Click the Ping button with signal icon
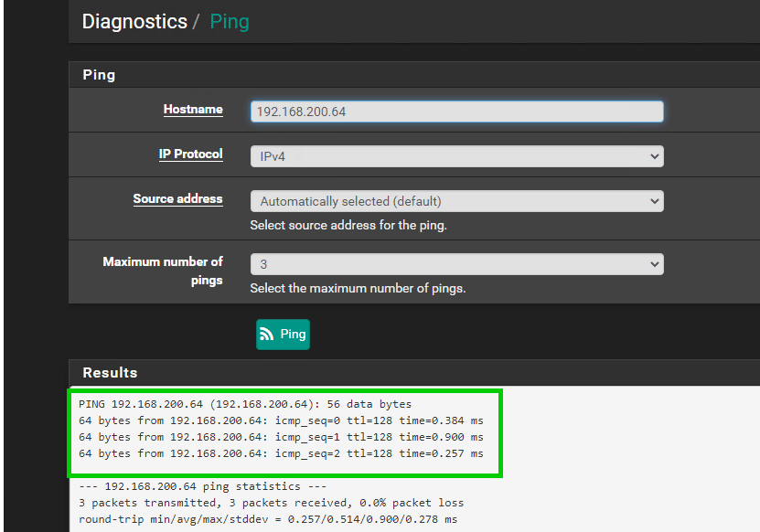This screenshot has width=760, height=532. coord(283,335)
